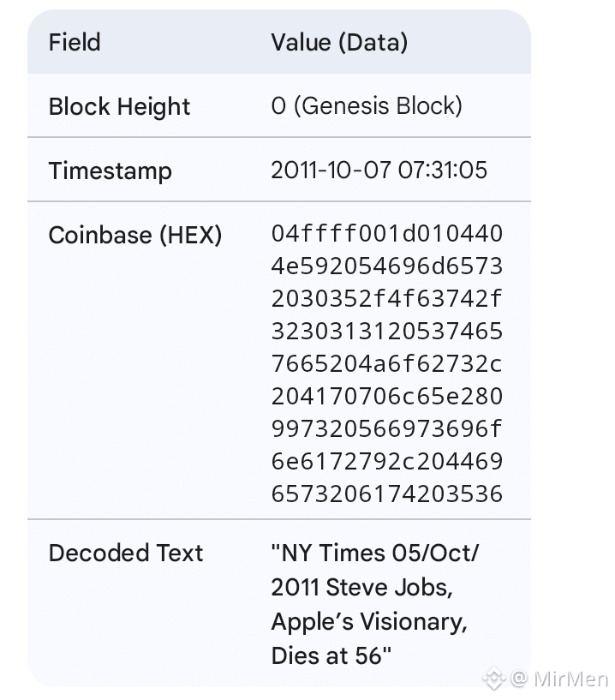Select the hex line starting with 7665204a
The height and width of the screenshot is (700, 615).
[x=386, y=364]
